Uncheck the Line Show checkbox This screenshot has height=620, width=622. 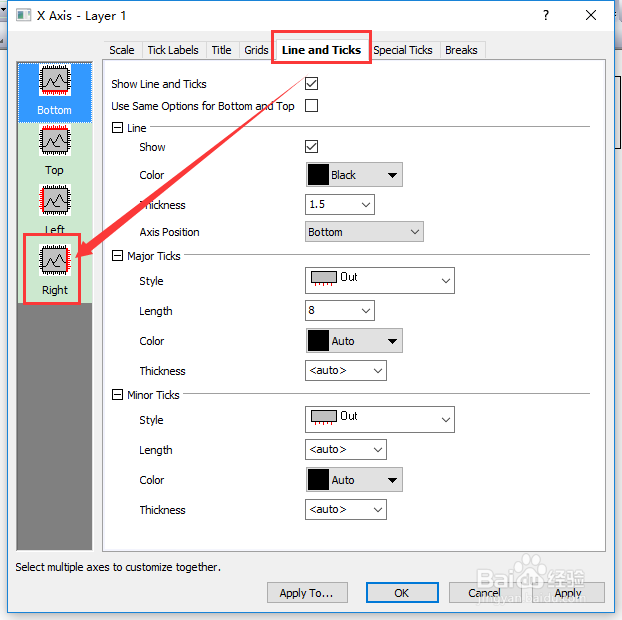(311, 146)
